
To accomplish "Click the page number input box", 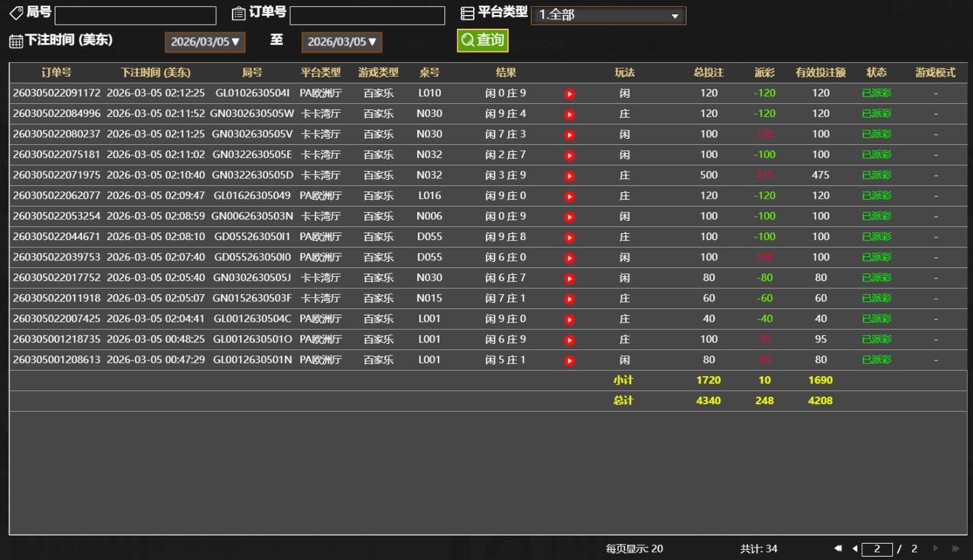I will pyautogui.click(x=877, y=549).
